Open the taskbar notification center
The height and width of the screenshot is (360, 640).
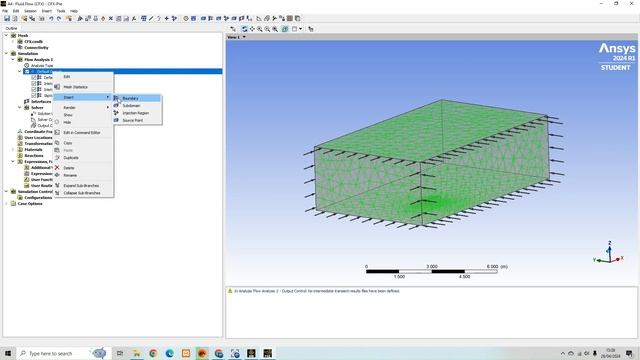pos(629,353)
